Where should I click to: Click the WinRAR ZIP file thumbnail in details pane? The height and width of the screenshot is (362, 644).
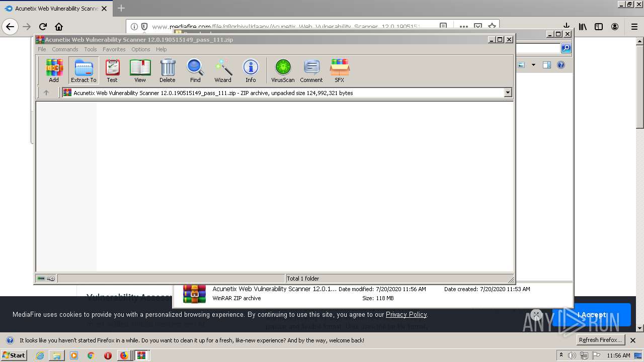coord(194,294)
